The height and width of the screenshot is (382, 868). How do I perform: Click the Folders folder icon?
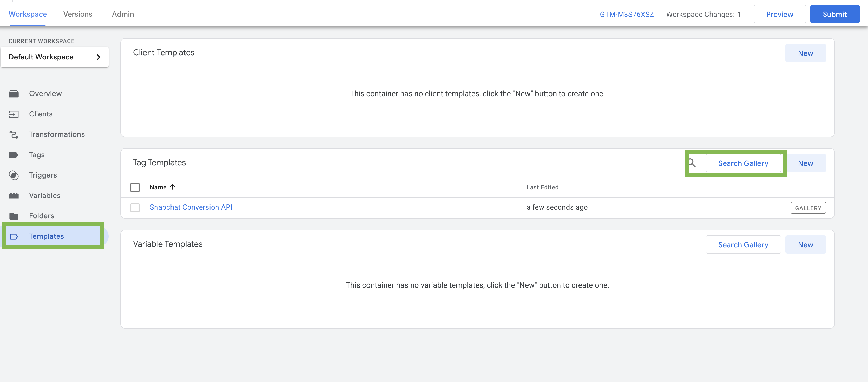pos(14,216)
